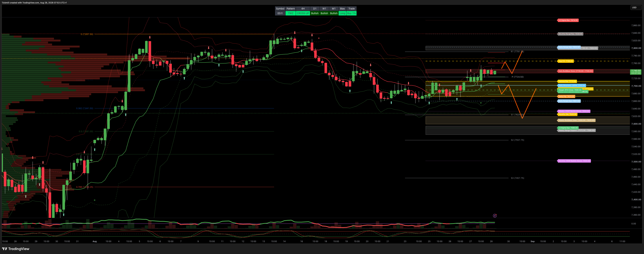The image size is (644, 254).
Task: Click the R1 (7791.25) pivot label
Action: tap(517, 52)
